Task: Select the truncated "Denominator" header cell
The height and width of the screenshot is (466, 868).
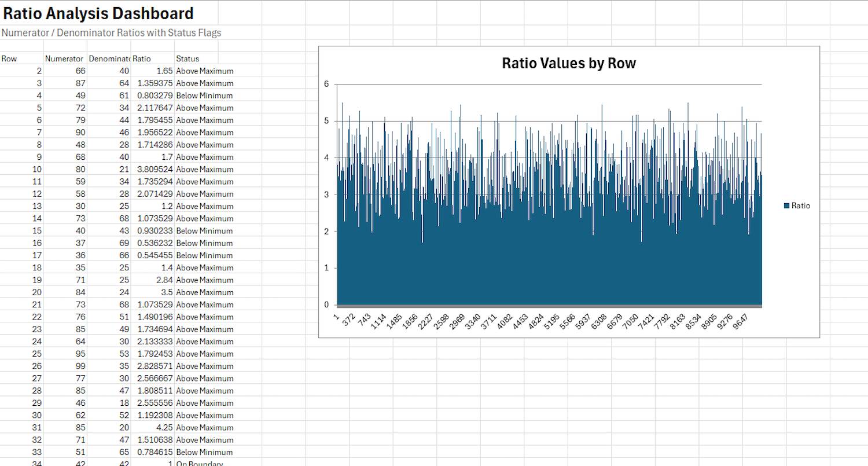Action: (x=109, y=58)
